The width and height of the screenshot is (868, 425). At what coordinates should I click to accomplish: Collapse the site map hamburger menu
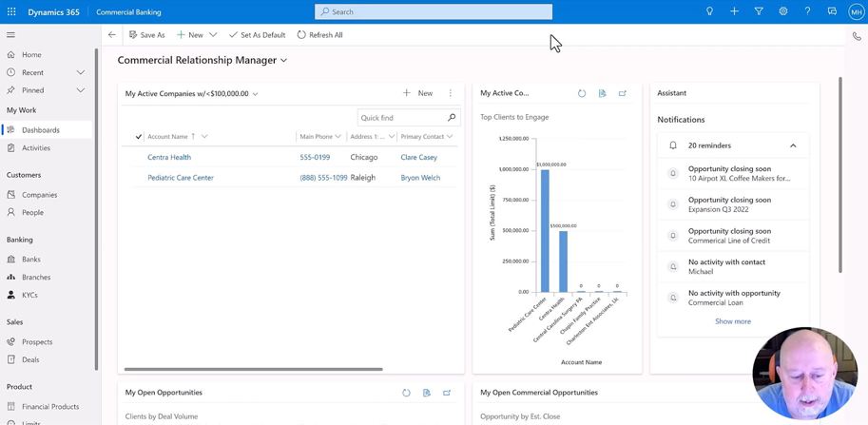pos(10,35)
